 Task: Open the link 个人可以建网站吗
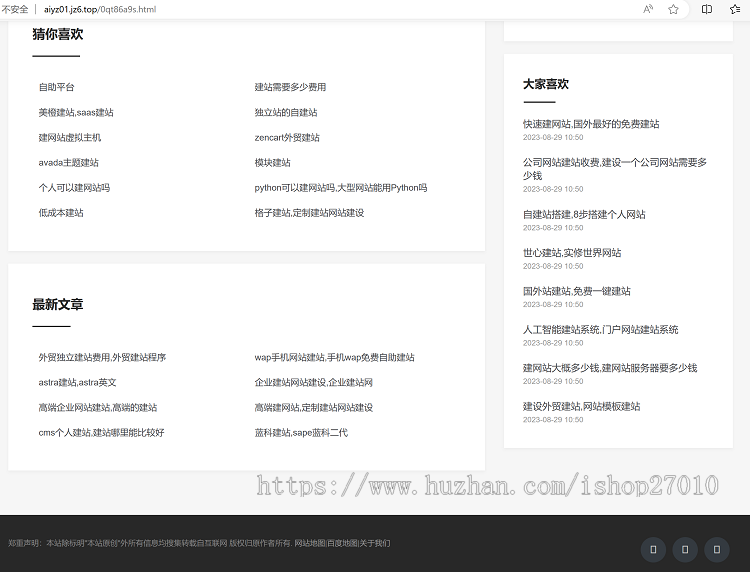tap(74, 187)
